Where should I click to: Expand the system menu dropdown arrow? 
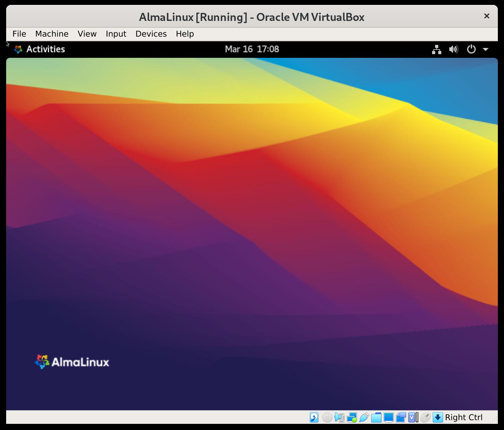click(x=486, y=49)
